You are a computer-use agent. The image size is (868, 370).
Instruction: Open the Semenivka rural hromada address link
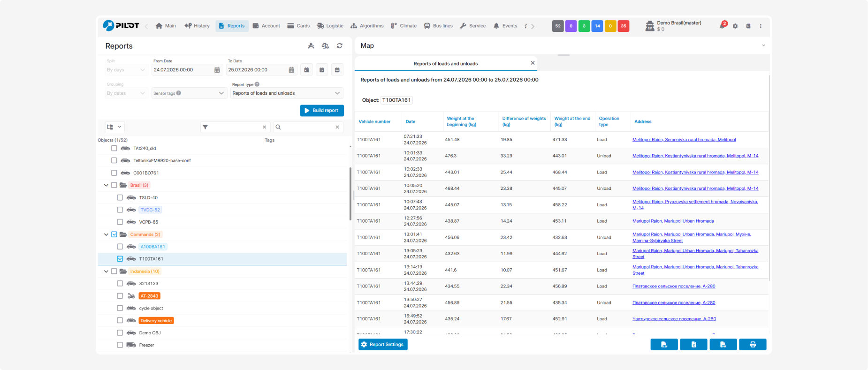(x=684, y=140)
